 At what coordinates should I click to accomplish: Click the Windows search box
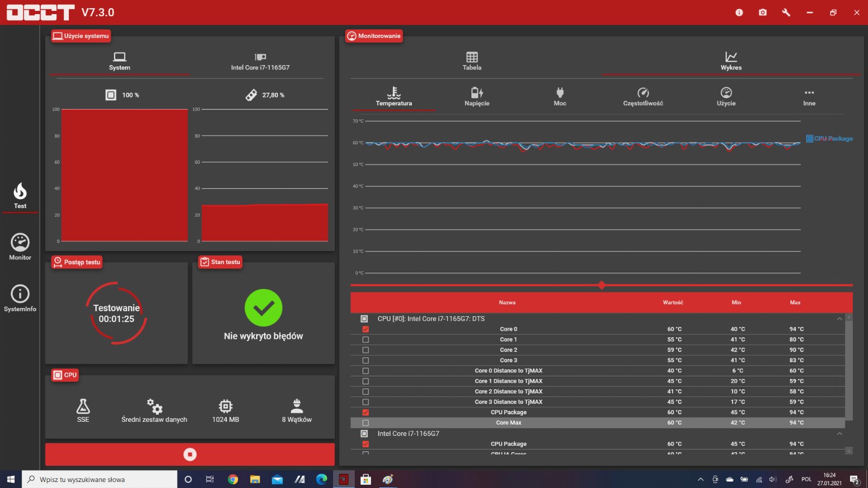(x=99, y=479)
